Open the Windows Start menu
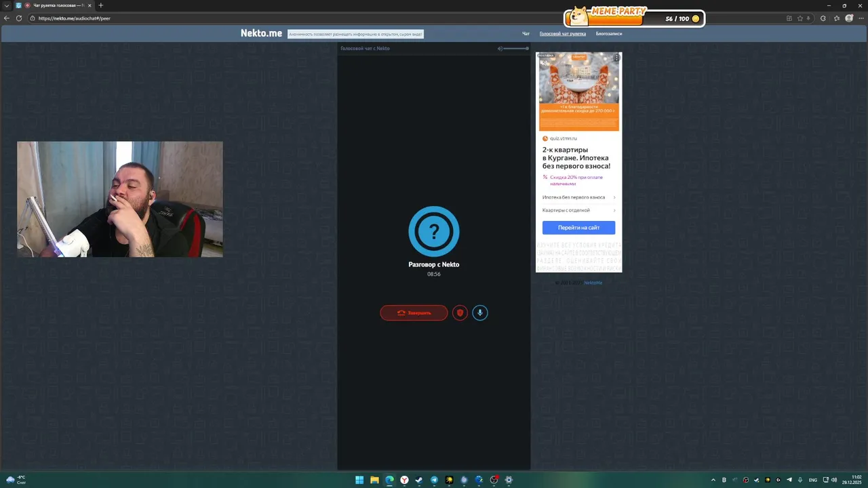 (x=359, y=480)
